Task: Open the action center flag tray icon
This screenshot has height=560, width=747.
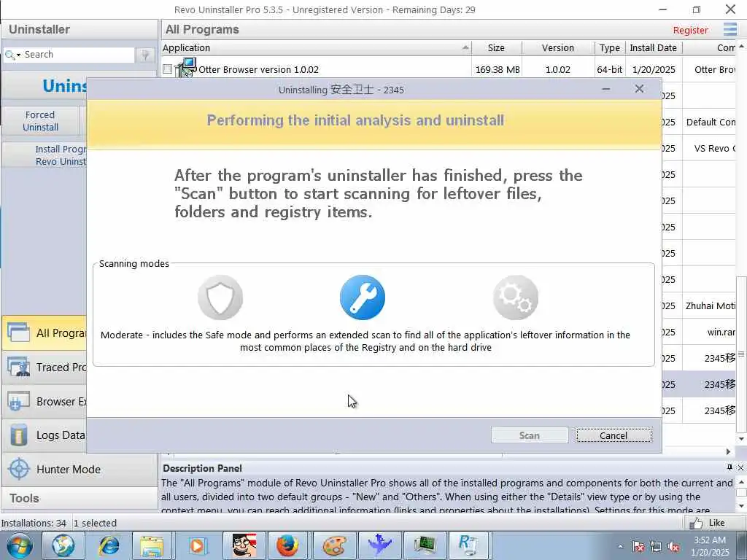Action: (638, 547)
